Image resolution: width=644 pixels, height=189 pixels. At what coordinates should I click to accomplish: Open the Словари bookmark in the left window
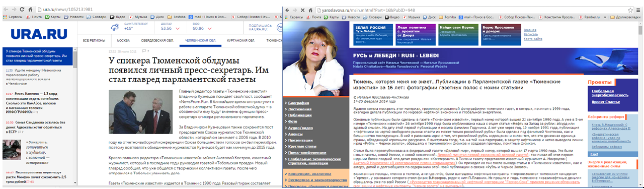tap(97, 17)
